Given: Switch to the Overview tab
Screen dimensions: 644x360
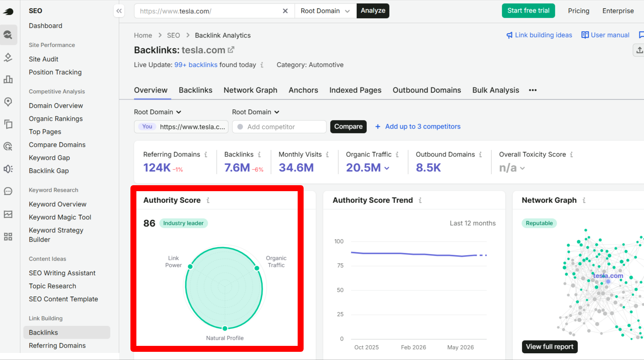Looking at the screenshot, I should (151, 90).
